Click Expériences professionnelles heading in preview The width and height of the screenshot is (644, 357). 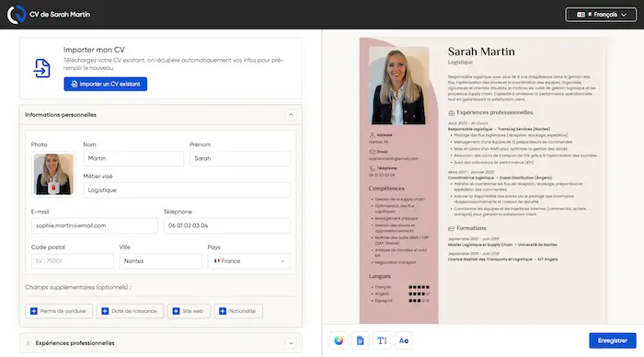(495, 112)
